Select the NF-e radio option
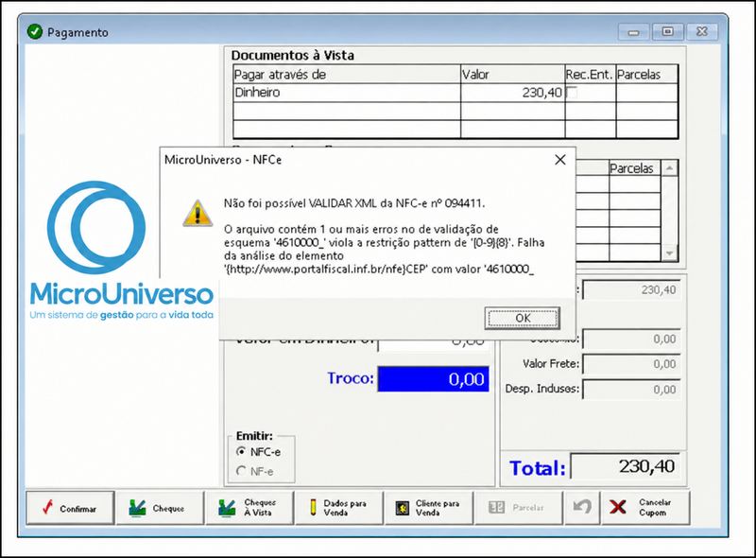Screen dimensions: 756x558 [x=242, y=471]
